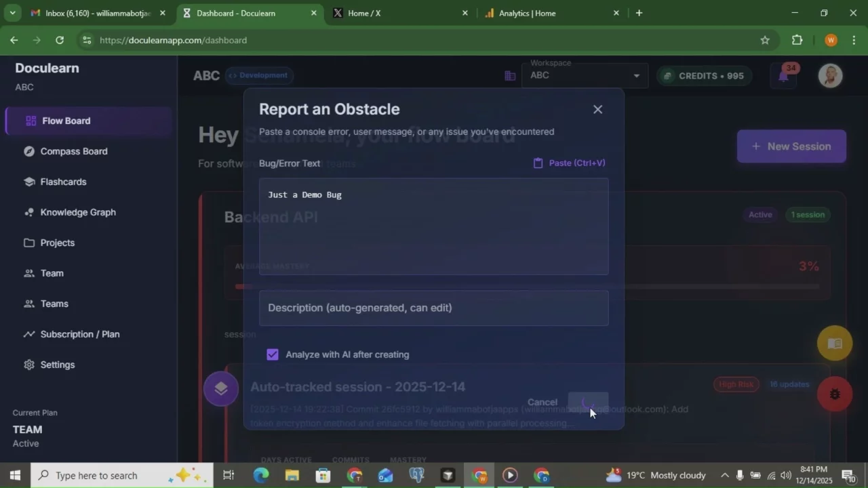Show hidden system tray icons
Viewport: 868px width, 488px height.
724,475
